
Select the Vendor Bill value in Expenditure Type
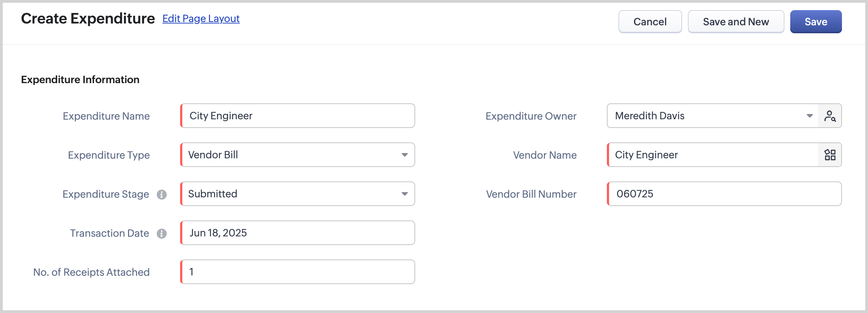[x=213, y=155]
